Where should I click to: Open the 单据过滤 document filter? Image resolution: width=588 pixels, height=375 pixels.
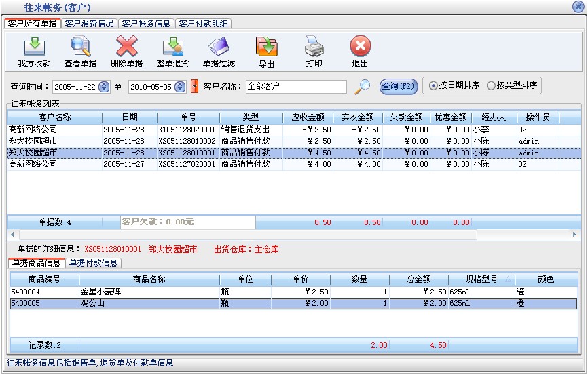(219, 47)
